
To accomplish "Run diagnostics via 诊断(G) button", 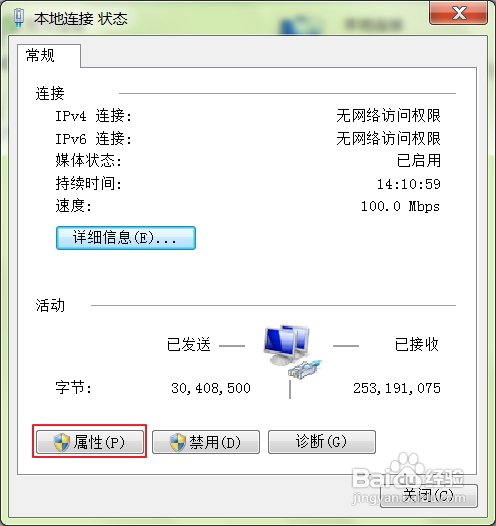I will (x=322, y=442).
